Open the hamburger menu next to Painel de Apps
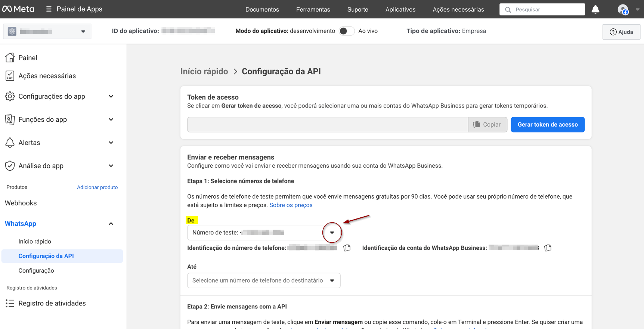The image size is (644, 329). [x=49, y=9]
